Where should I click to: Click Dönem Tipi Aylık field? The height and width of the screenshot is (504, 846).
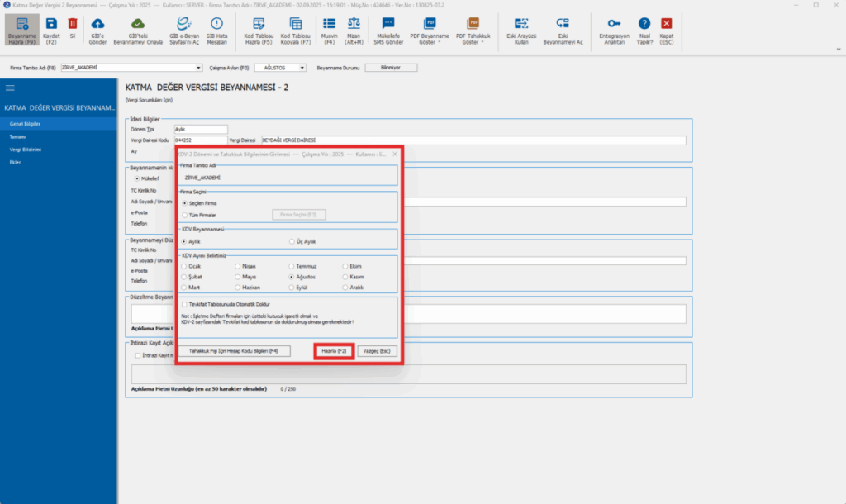[x=201, y=130]
